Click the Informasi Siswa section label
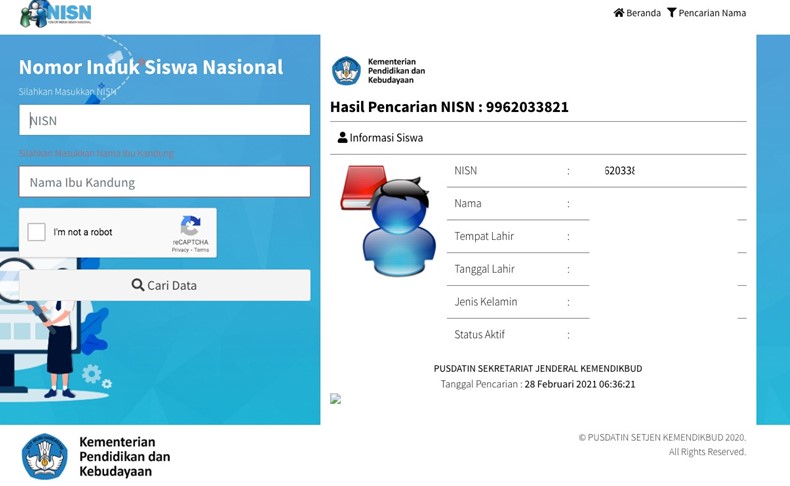 (386, 137)
